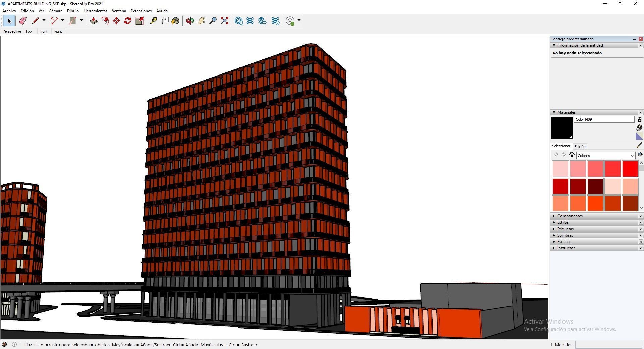
Task: Pick the Sample Paint eyedropper
Action: tap(639, 145)
